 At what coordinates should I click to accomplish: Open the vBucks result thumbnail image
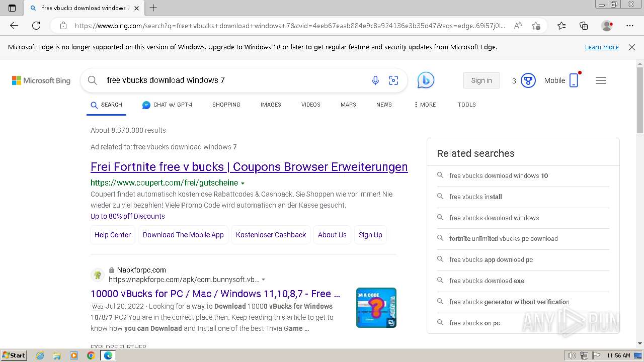click(376, 308)
